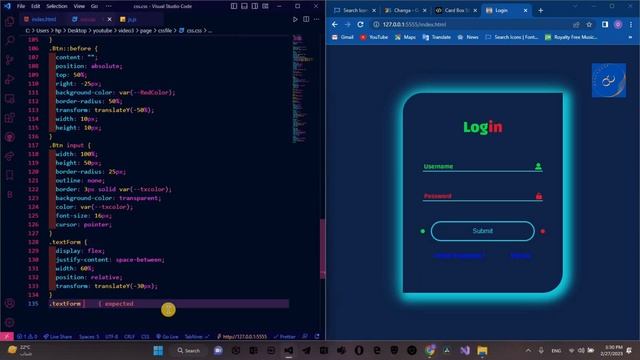The width and height of the screenshot is (640, 360).
Task: Open the Extensions view
Action: 9,118
